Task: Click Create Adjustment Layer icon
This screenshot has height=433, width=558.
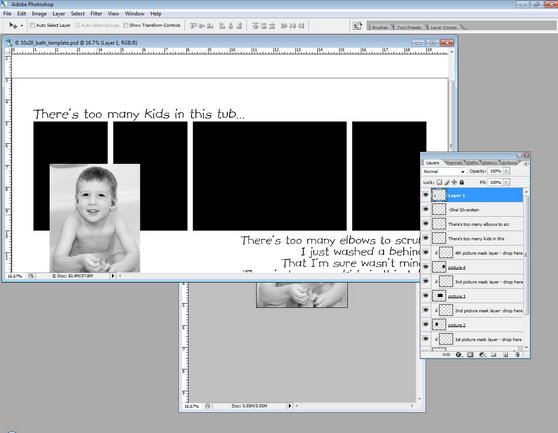Action: click(x=482, y=355)
